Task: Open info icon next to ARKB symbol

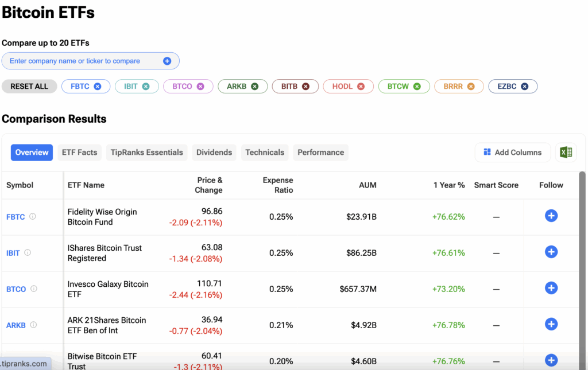Action: point(33,325)
